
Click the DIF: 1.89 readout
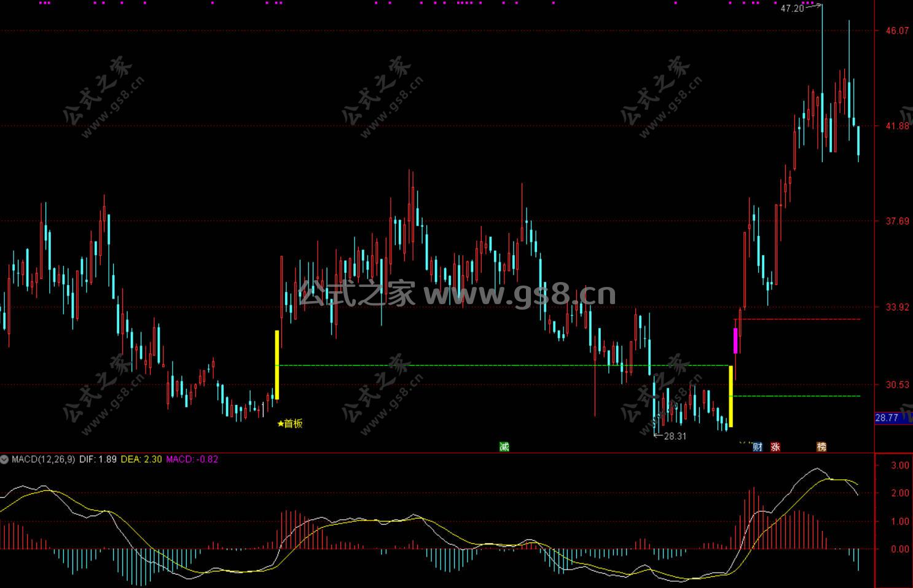[x=98, y=459]
